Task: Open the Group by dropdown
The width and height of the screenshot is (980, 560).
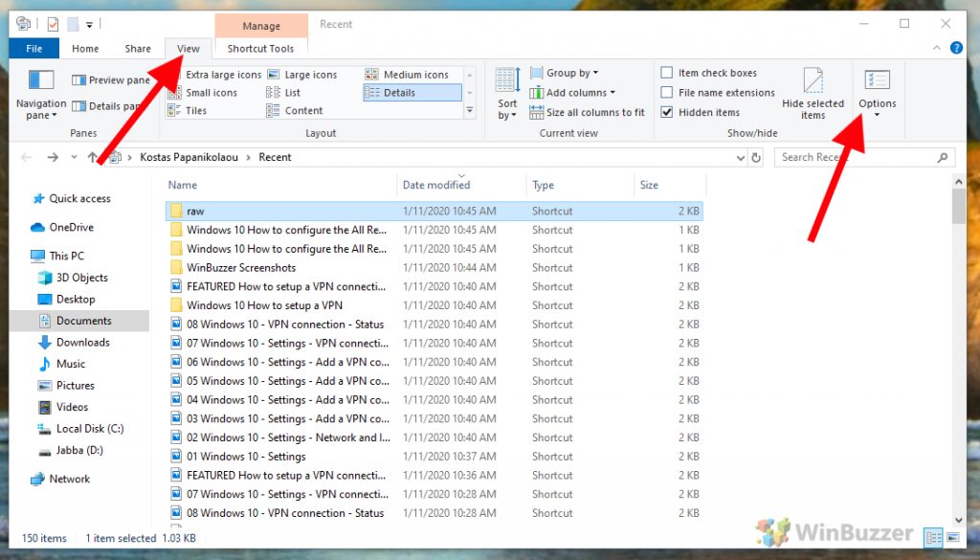Action: (x=571, y=72)
